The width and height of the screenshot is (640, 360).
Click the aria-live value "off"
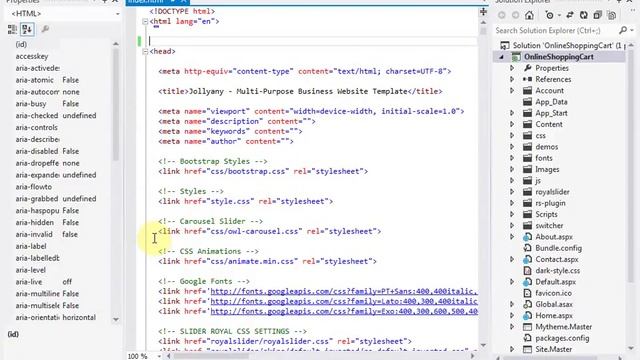(67, 282)
